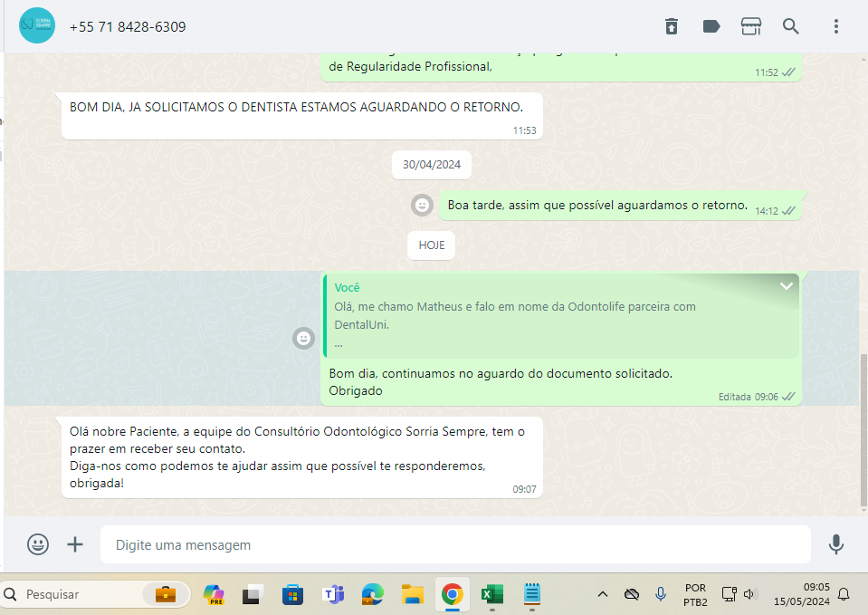
Task: Search in conversation with magnifier icon
Action: (x=790, y=26)
